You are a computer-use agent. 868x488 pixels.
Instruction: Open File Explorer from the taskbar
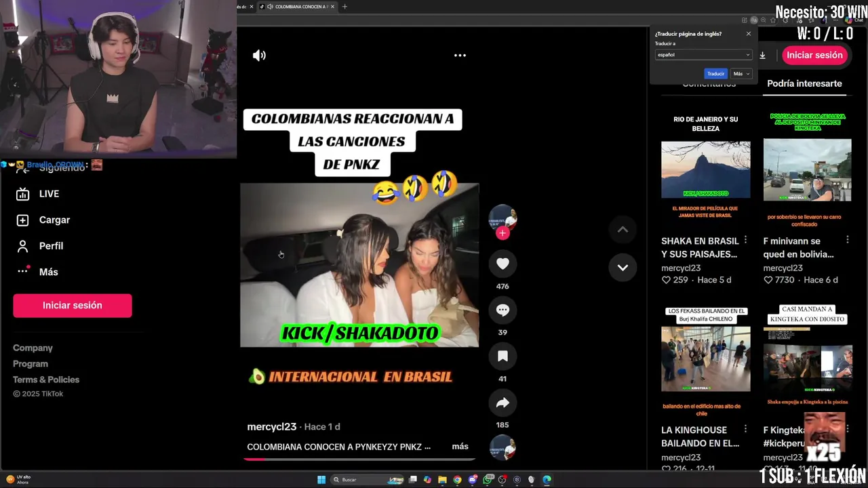442,480
